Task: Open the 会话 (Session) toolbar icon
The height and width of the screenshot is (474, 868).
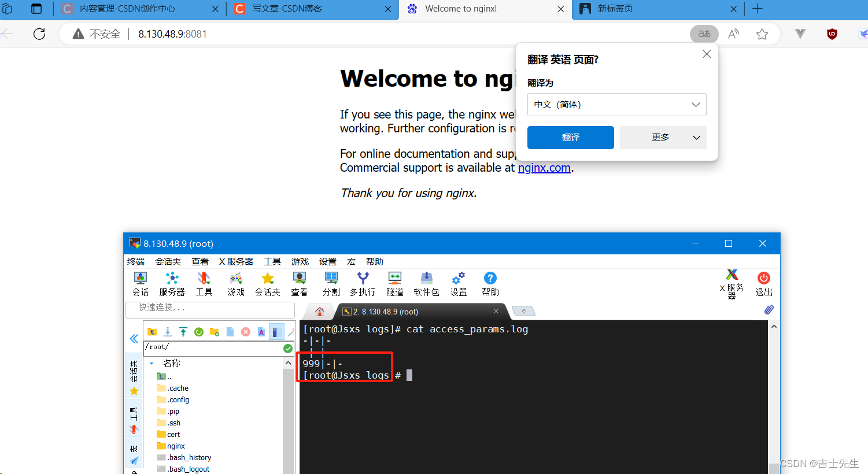Action: 141,284
